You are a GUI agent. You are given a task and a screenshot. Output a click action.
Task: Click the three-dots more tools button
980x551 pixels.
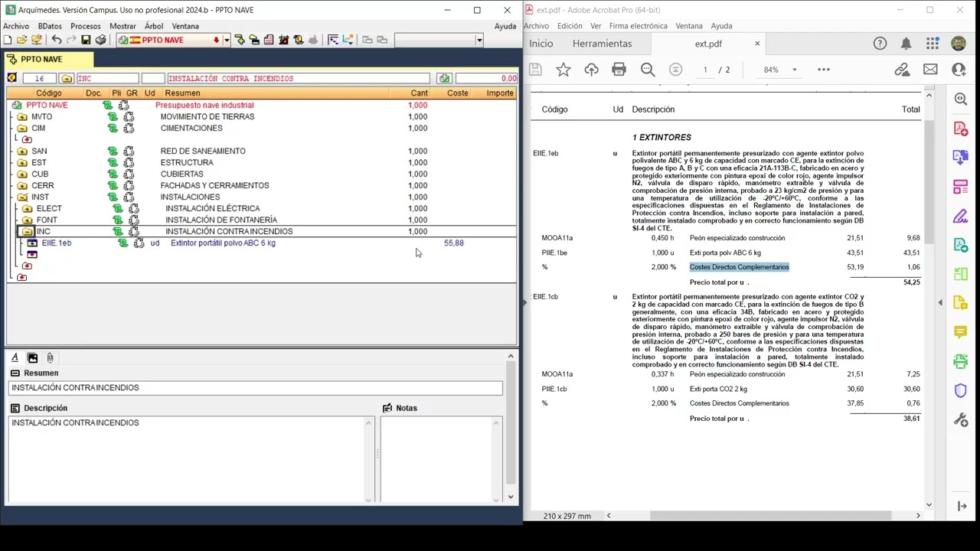824,70
